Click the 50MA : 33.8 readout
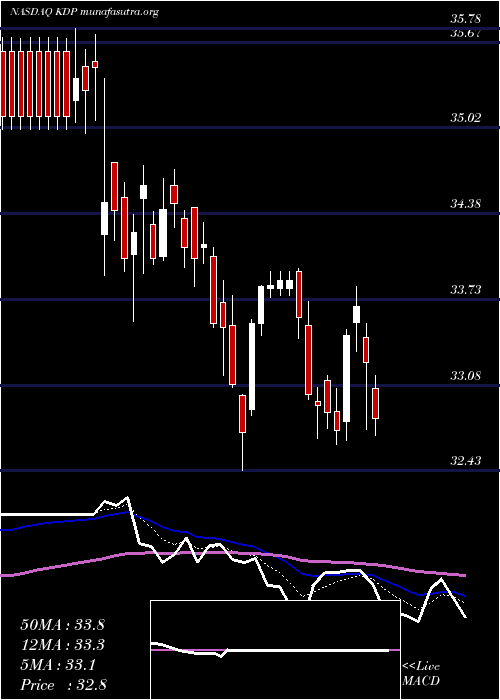This screenshot has width=500, height=700. click(62, 625)
